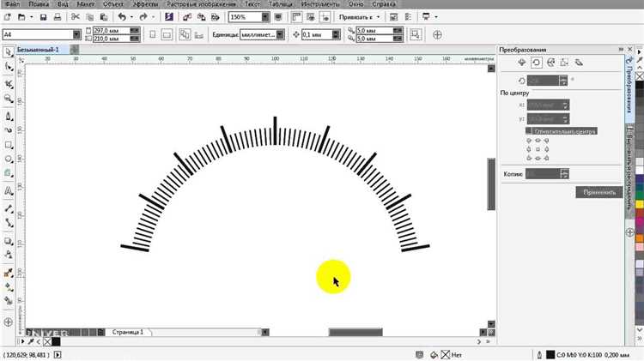
Task: Click the Страница 1 page tab
Action: point(129,331)
